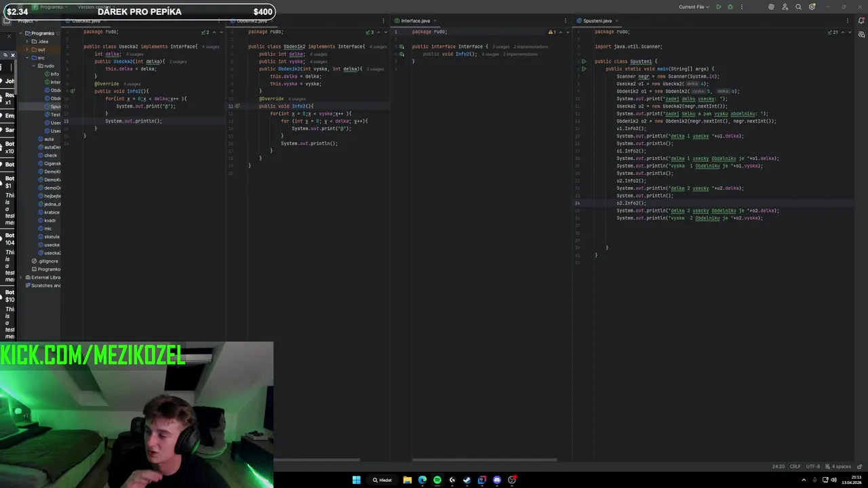Viewport: 868px width, 488px height.
Task: Start debugging with the bug icon
Action: 730,7
